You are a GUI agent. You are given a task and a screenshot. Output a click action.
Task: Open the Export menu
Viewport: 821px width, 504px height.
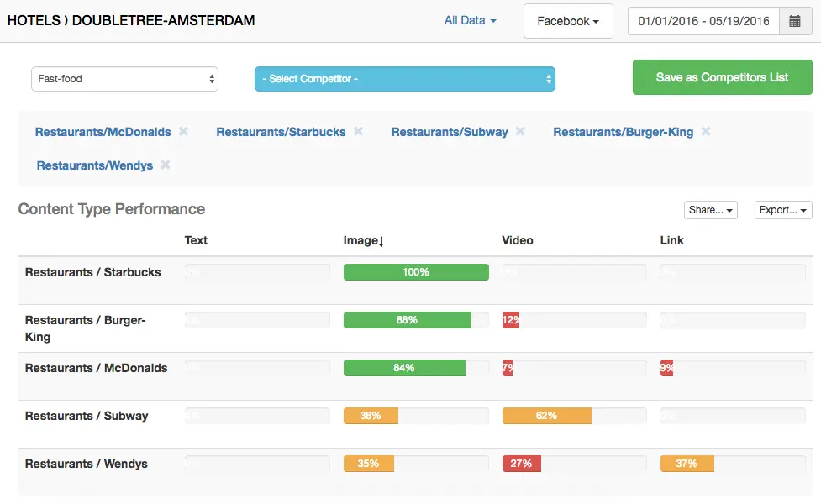pos(783,210)
